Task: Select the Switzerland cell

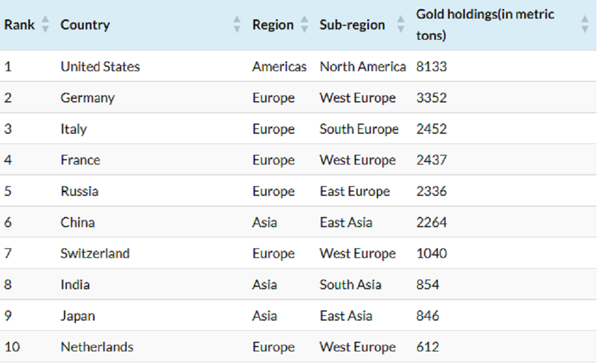Action: tap(95, 253)
